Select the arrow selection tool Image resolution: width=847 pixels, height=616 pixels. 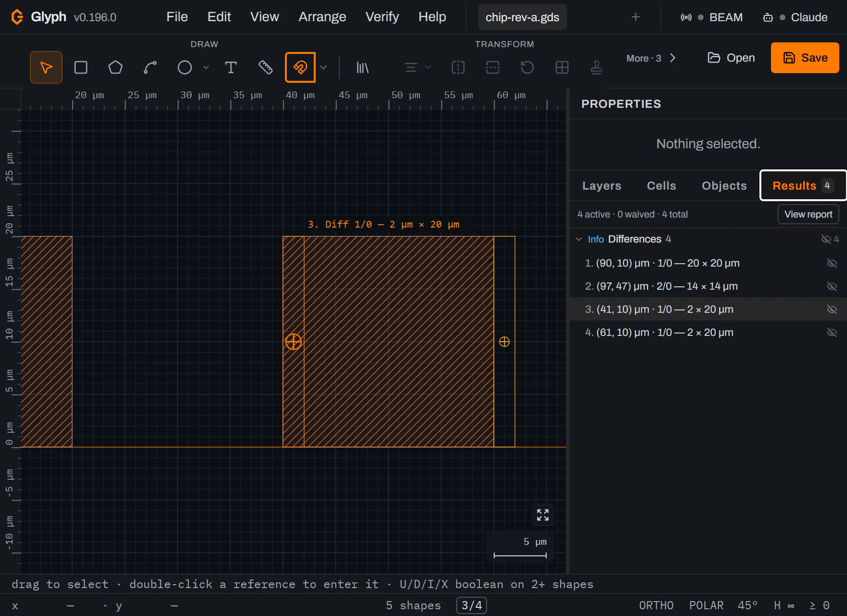click(46, 67)
